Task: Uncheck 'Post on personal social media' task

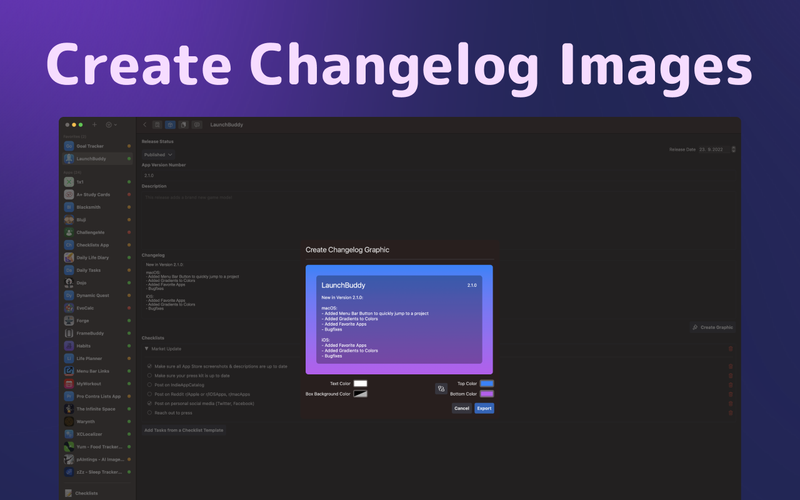Action: 149,403
